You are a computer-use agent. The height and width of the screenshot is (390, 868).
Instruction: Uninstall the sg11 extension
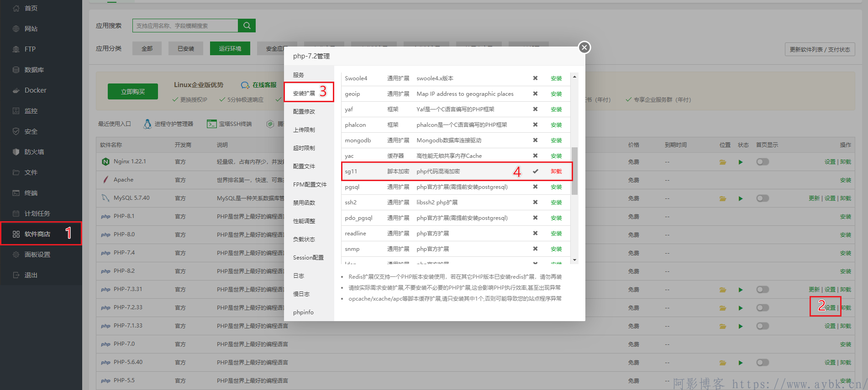[x=556, y=172]
